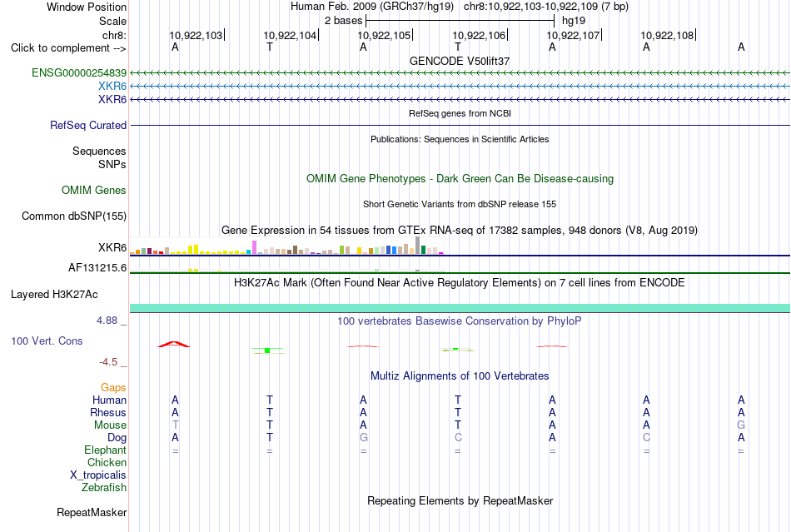Click the gray Mouse T mismatch base
The height and width of the screenshot is (532, 791).
pos(175,425)
